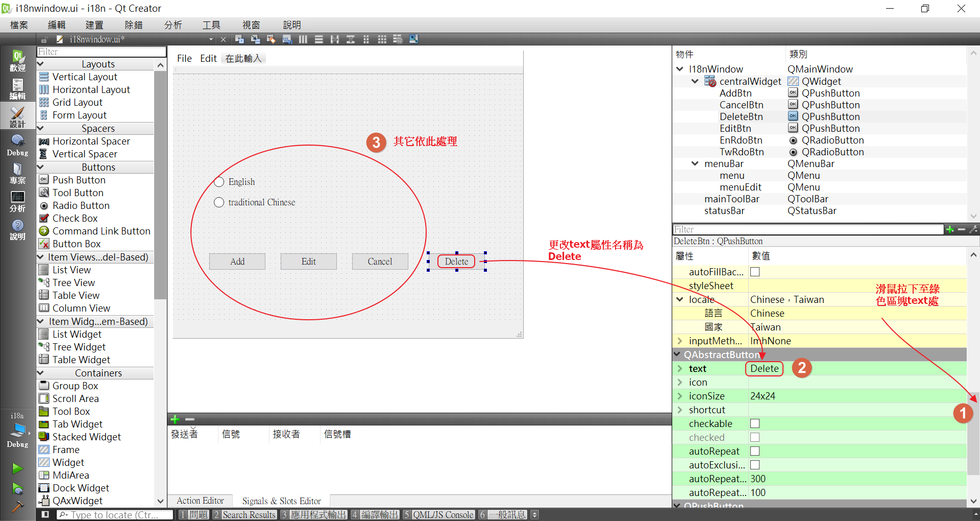Click the widget box Filter field

pos(102,52)
